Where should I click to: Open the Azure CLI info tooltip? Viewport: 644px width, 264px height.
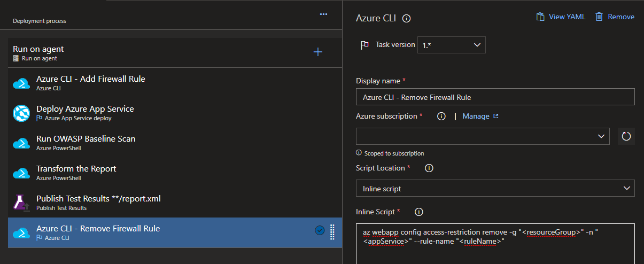click(406, 18)
